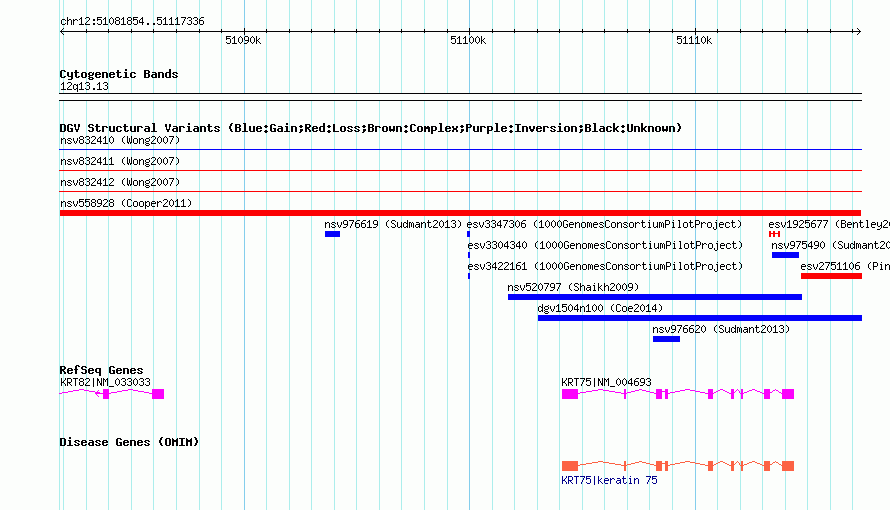The height and width of the screenshot is (510, 890).
Task: Click the red esv2751106 variant bar
Action: (x=832, y=276)
